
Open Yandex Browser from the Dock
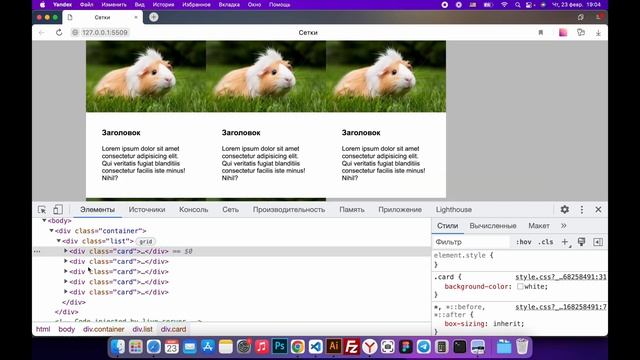point(369,347)
